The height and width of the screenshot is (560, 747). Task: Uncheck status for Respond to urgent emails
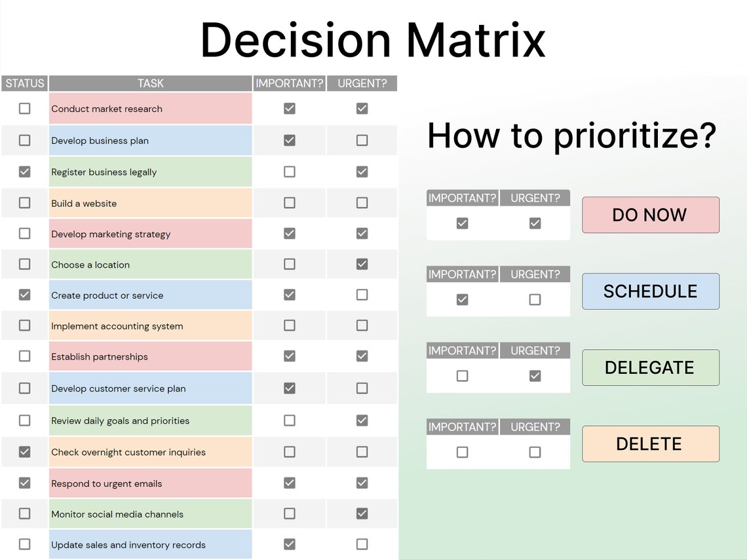tap(25, 483)
